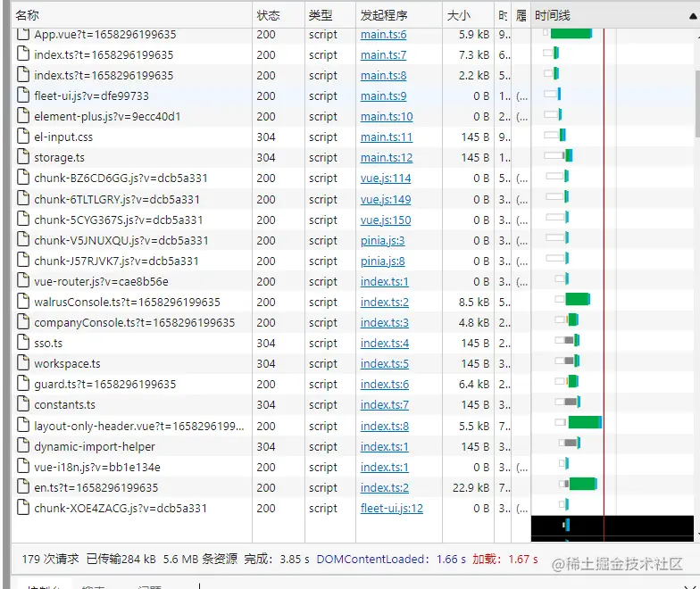700x589 pixels.
Task: Select request name en.ts?t=1658296199635
Action: tap(96, 487)
